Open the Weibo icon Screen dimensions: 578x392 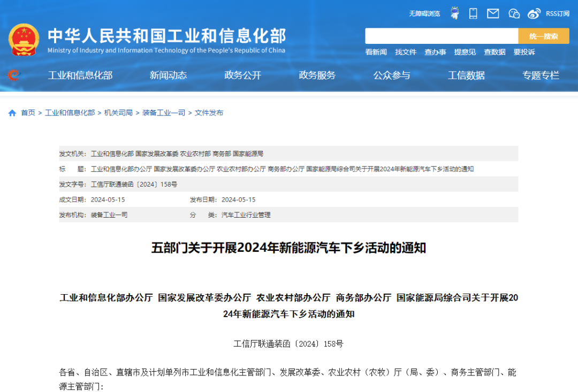coord(534,14)
